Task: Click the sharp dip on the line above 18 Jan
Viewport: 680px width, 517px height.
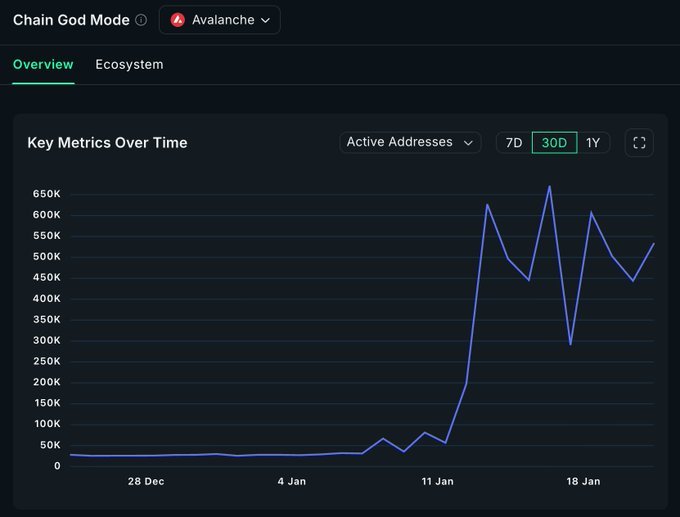Action: pyautogui.click(x=570, y=344)
